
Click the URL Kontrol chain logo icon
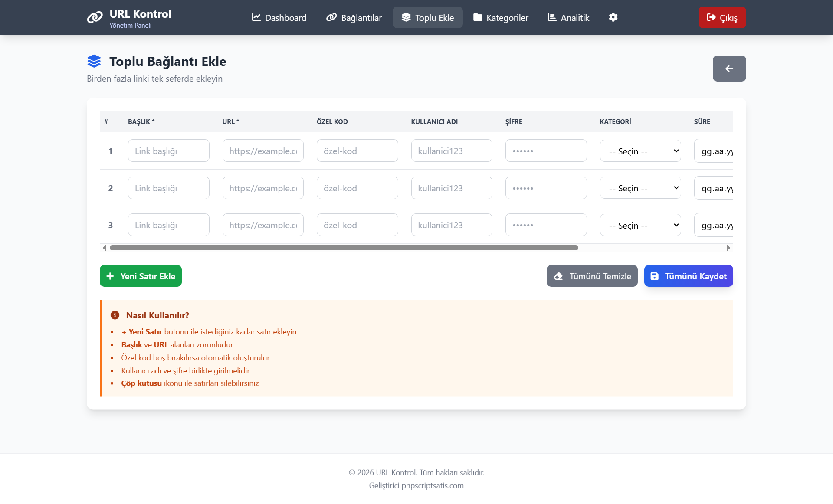point(95,17)
